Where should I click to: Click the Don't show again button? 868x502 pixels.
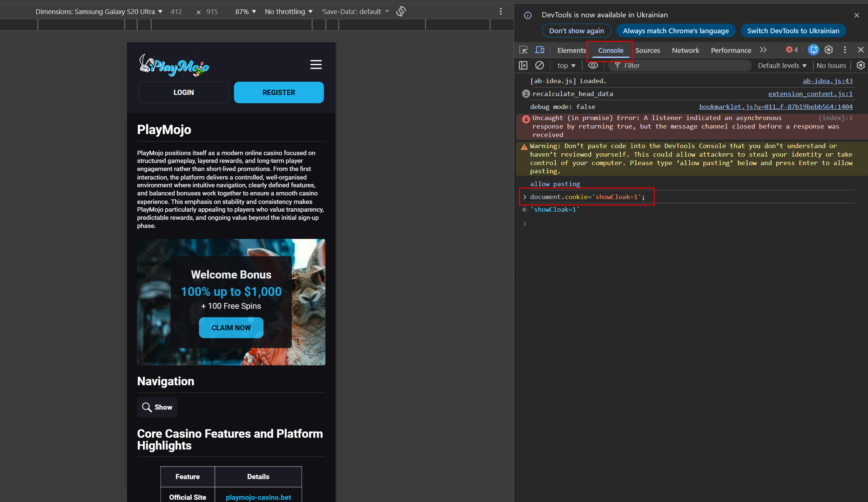click(576, 31)
